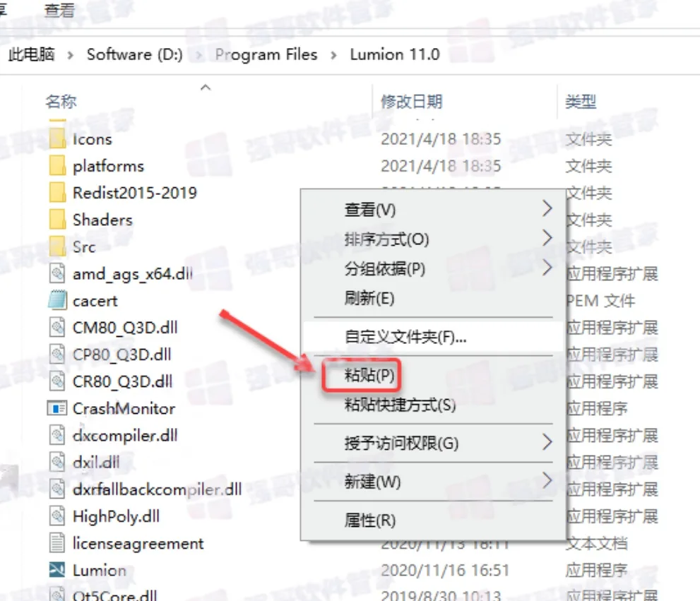The height and width of the screenshot is (601, 700).
Task: Select the CP80_Q3D.dll file icon
Action: tap(57, 354)
